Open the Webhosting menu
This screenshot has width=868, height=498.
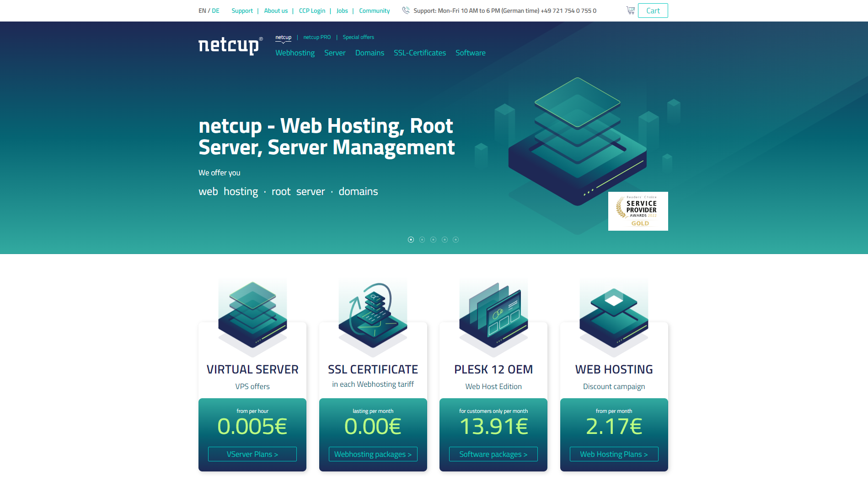(x=295, y=53)
